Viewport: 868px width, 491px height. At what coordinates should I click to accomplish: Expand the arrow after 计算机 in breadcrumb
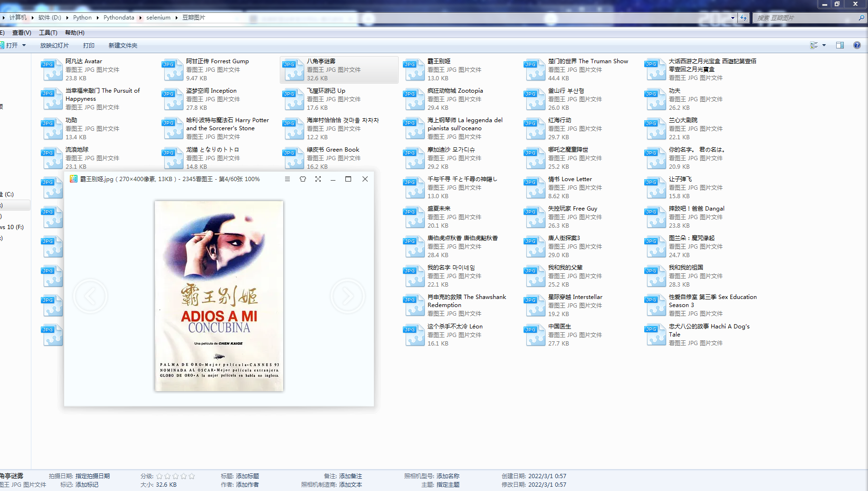pyautogui.click(x=33, y=18)
